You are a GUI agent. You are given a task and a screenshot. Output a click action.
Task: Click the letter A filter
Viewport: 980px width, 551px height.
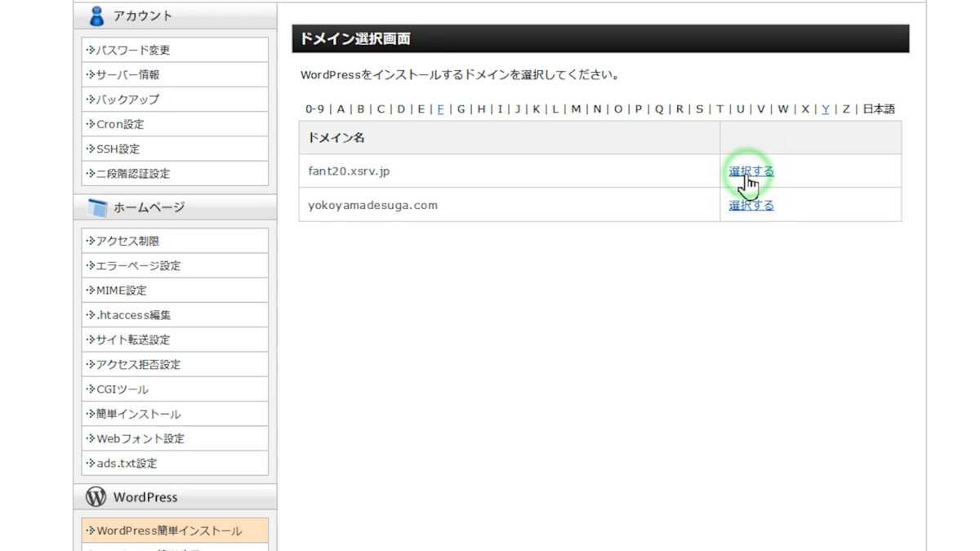tap(341, 109)
